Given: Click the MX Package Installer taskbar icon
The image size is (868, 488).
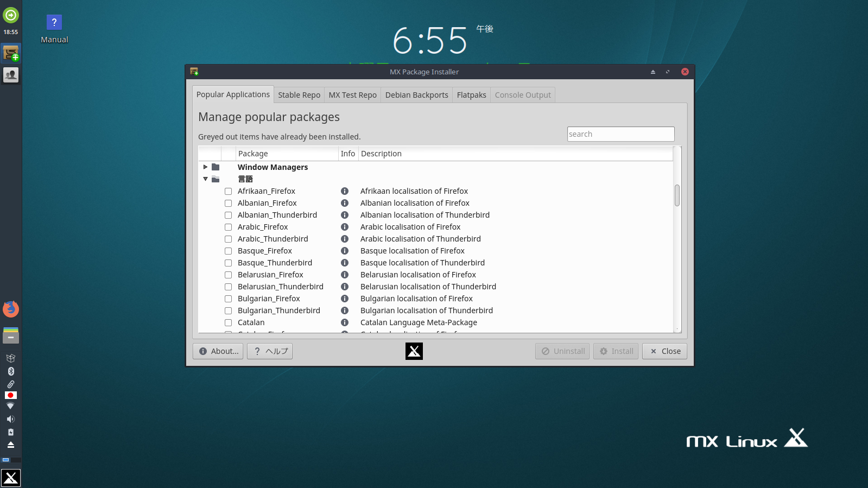Looking at the screenshot, I should click(x=11, y=53).
